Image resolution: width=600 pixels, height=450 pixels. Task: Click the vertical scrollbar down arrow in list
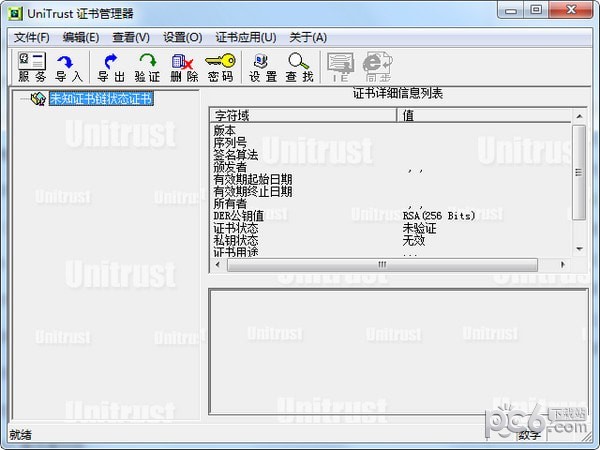point(578,247)
